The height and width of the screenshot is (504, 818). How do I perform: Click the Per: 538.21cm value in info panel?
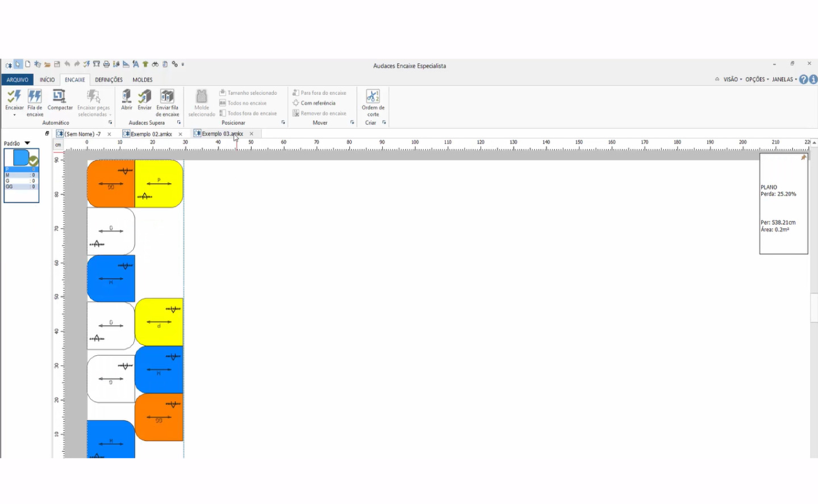click(778, 222)
